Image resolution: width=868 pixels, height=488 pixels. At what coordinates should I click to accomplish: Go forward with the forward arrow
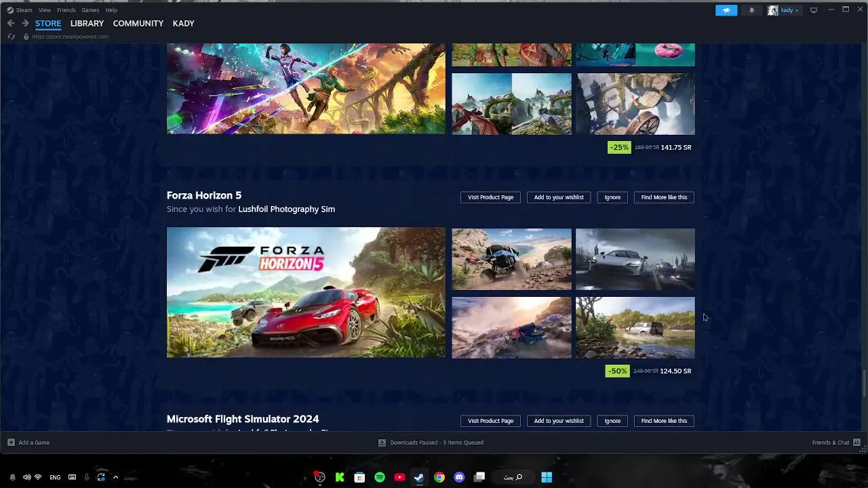point(25,23)
